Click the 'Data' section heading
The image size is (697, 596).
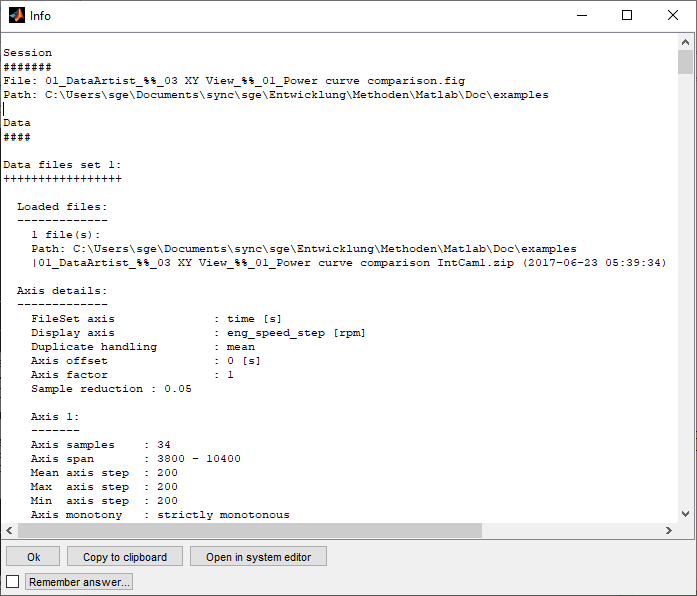17,123
